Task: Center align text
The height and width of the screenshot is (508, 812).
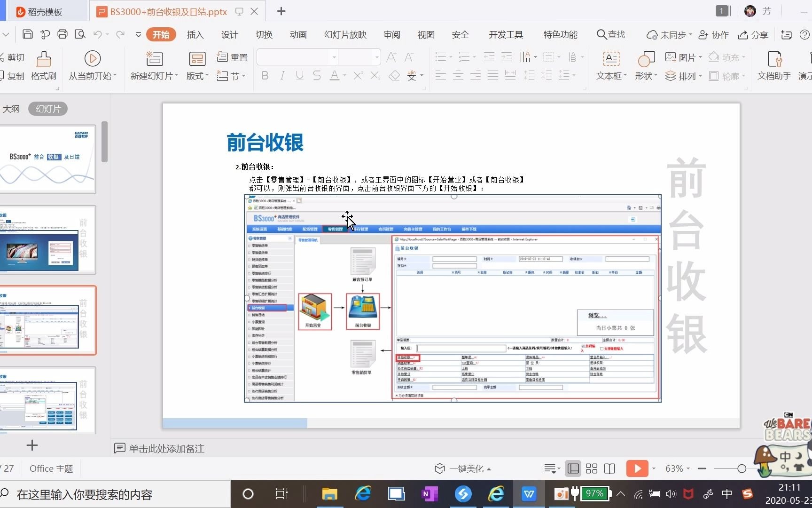Action: click(x=458, y=75)
